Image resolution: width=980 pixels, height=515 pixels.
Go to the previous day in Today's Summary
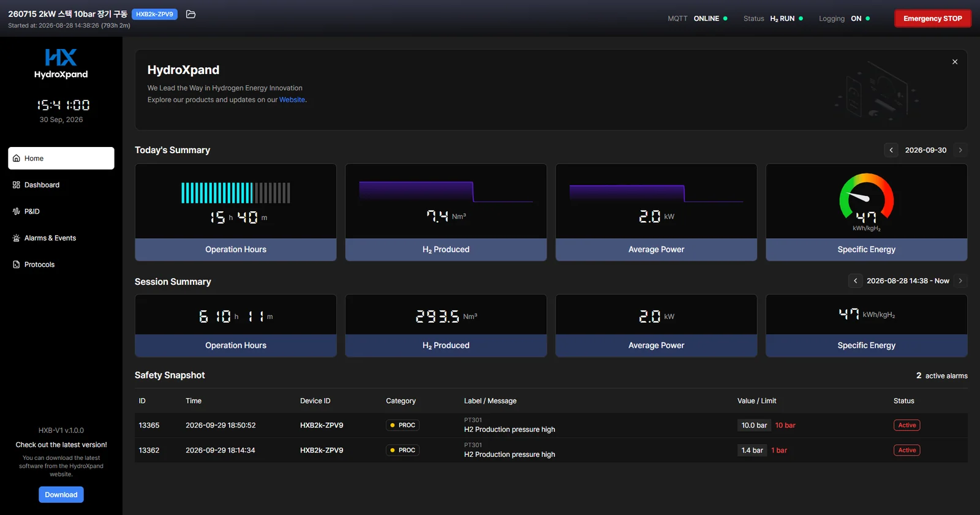coord(891,150)
